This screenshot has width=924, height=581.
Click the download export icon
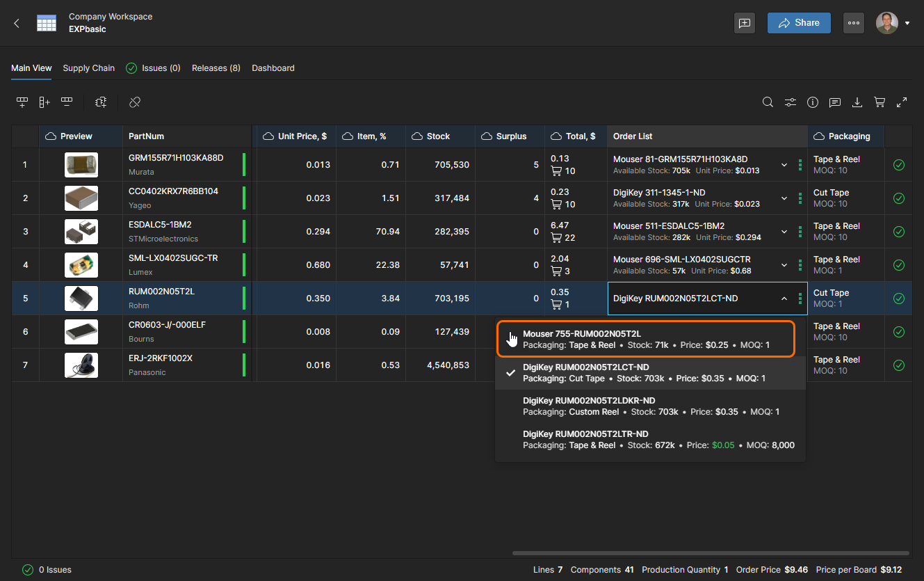[857, 102]
